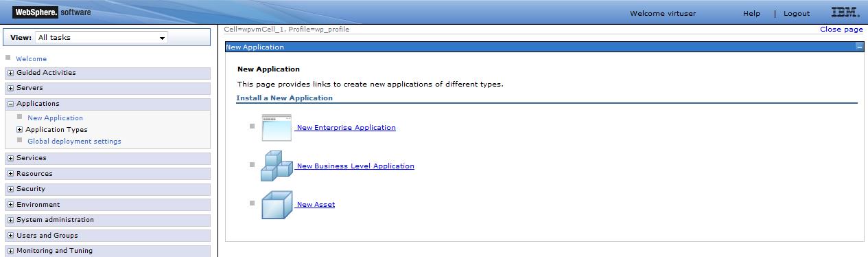Click the Close page link
The width and height of the screenshot is (868, 257).
pos(841,30)
